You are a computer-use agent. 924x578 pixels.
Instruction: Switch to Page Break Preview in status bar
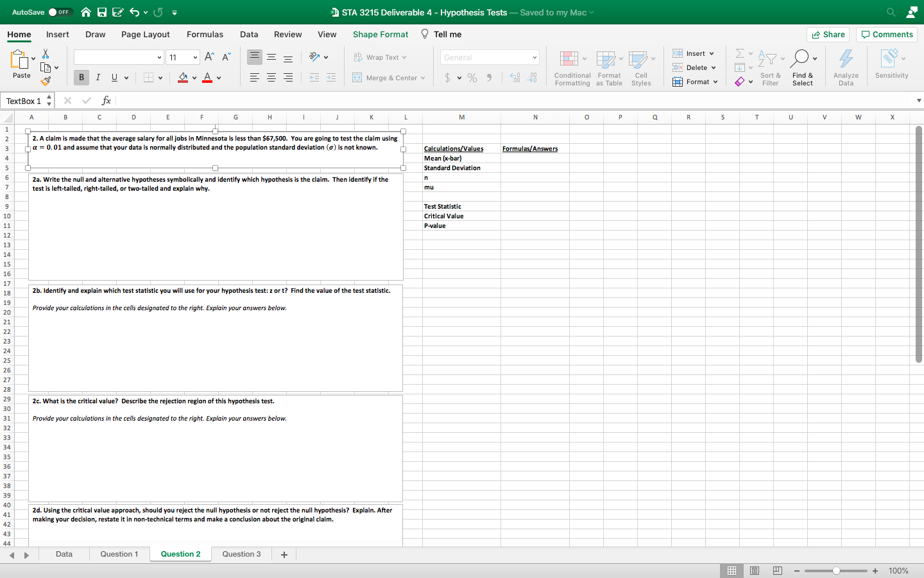click(x=778, y=571)
